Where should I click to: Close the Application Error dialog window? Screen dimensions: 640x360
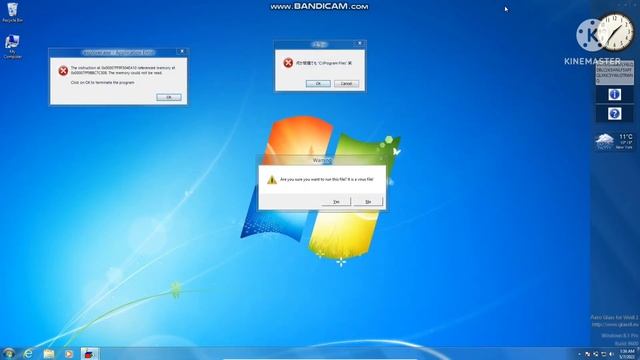(x=182, y=51)
